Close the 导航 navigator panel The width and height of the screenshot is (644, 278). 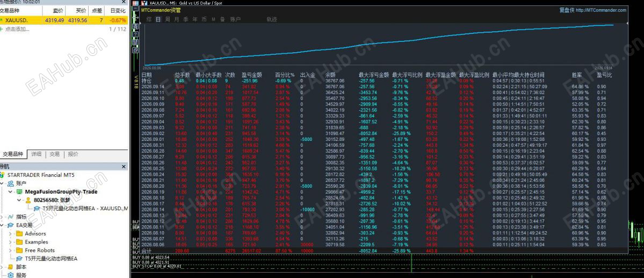124,167
